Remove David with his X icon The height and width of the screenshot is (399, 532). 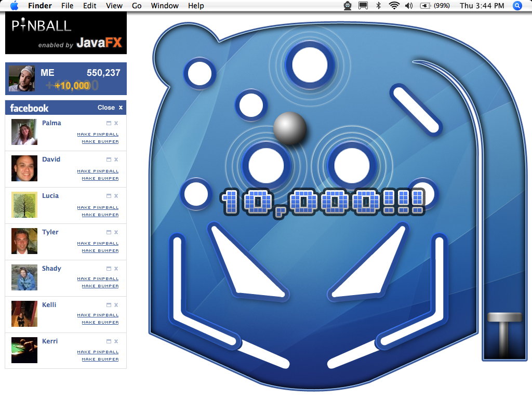(x=116, y=160)
